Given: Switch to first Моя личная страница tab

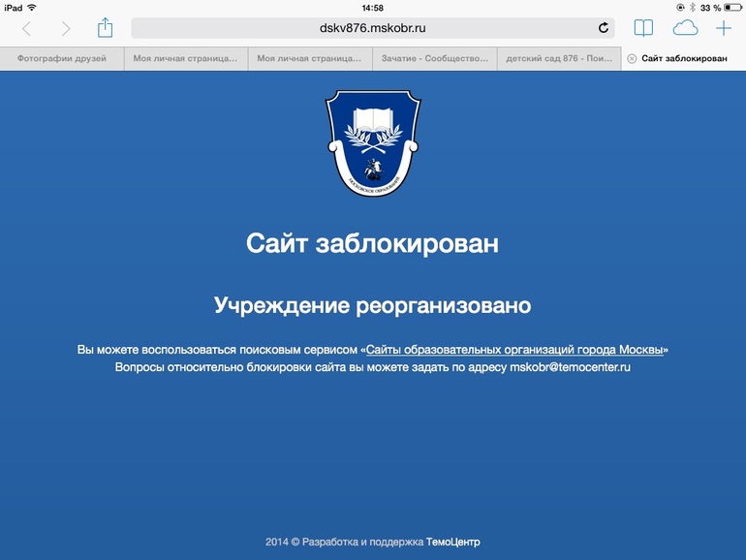Looking at the screenshot, I should tap(185, 58).
